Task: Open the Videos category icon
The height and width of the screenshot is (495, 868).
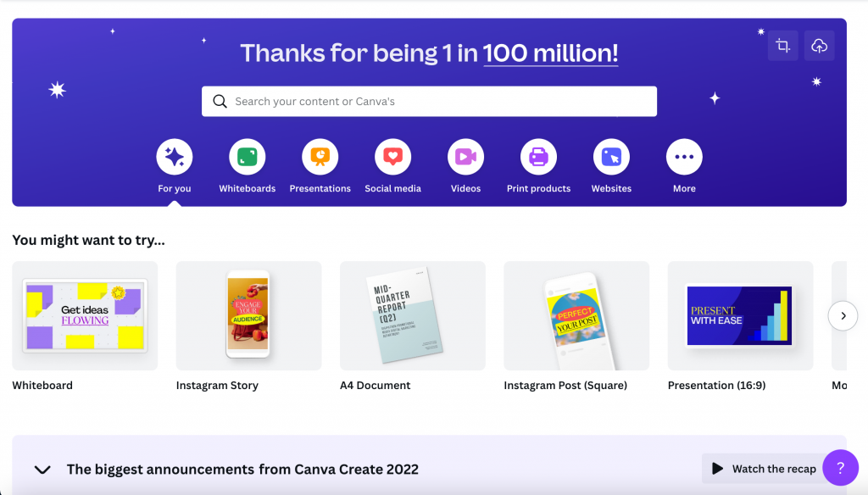Action: pyautogui.click(x=465, y=157)
